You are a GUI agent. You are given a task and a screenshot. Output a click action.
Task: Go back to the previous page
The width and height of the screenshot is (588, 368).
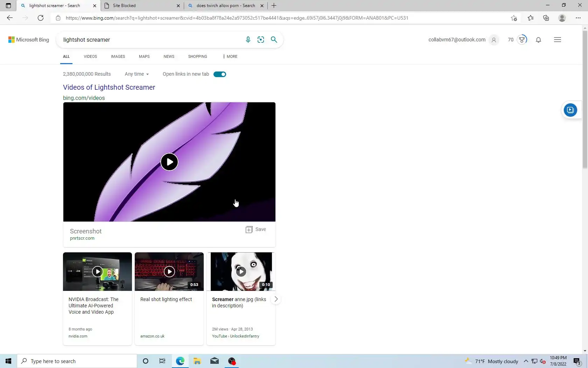point(10,18)
